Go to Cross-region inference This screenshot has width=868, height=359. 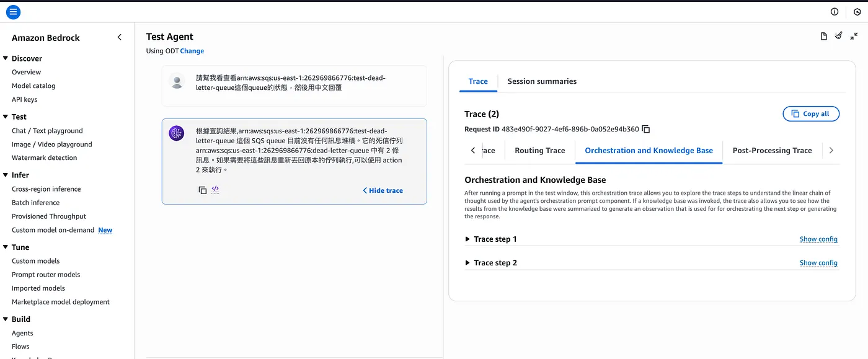(x=46, y=189)
